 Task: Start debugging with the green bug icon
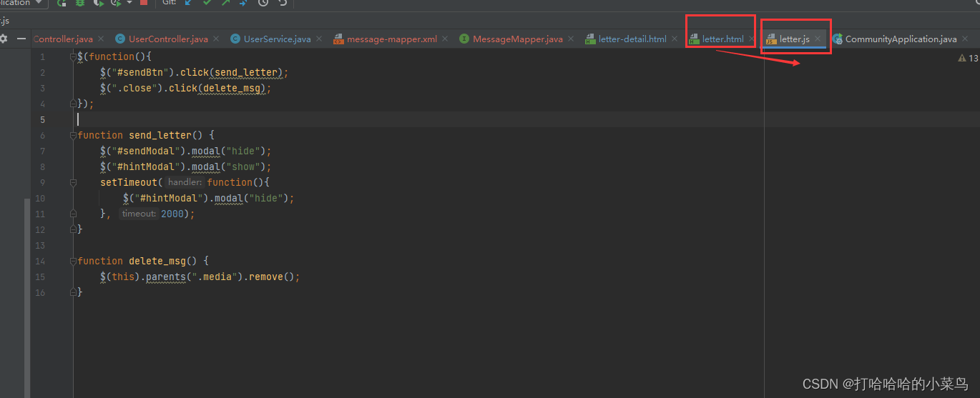pos(80,3)
